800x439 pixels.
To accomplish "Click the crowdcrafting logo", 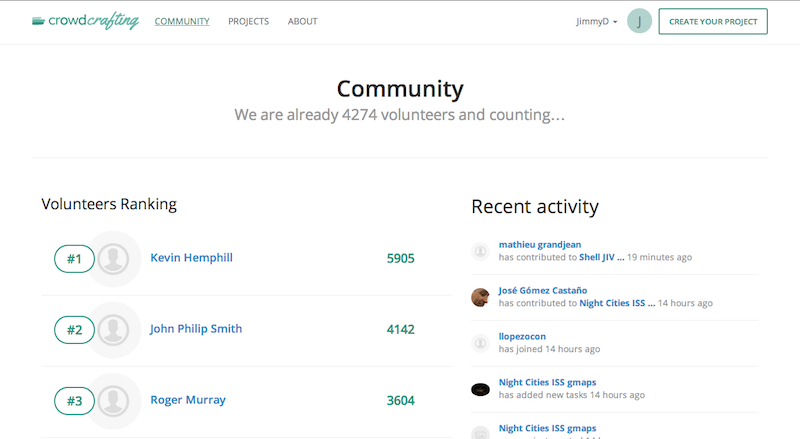I will (x=85, y=21).
